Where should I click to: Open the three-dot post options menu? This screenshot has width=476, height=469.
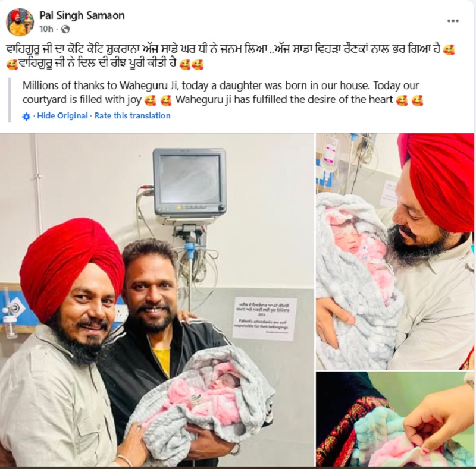click(453, 21)
